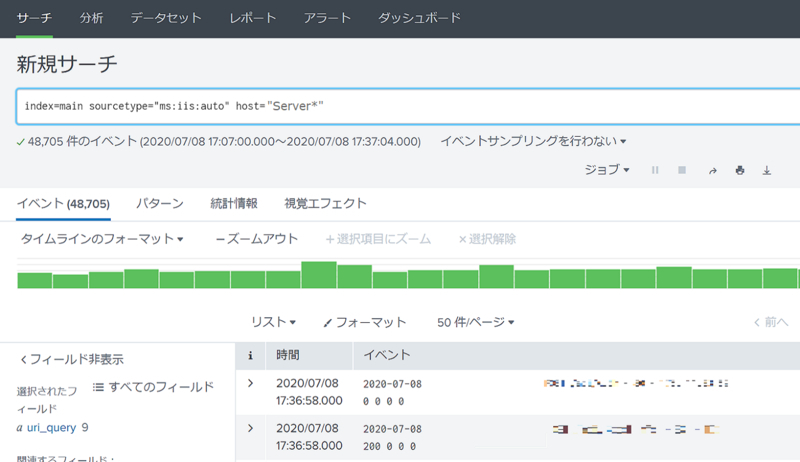This screenshot has width=800, height=462.
Task: Open the ダッシュボード menu
Action: 419,18
